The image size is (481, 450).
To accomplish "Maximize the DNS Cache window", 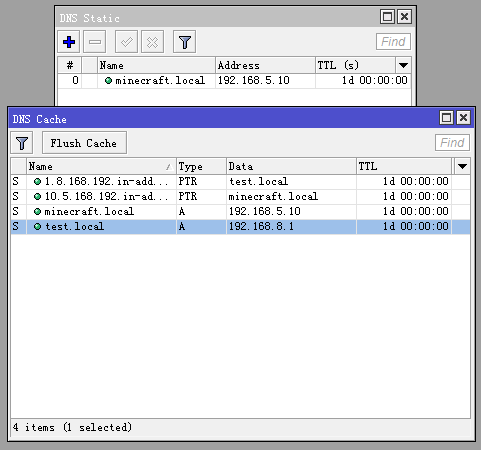I will point(446,118).
